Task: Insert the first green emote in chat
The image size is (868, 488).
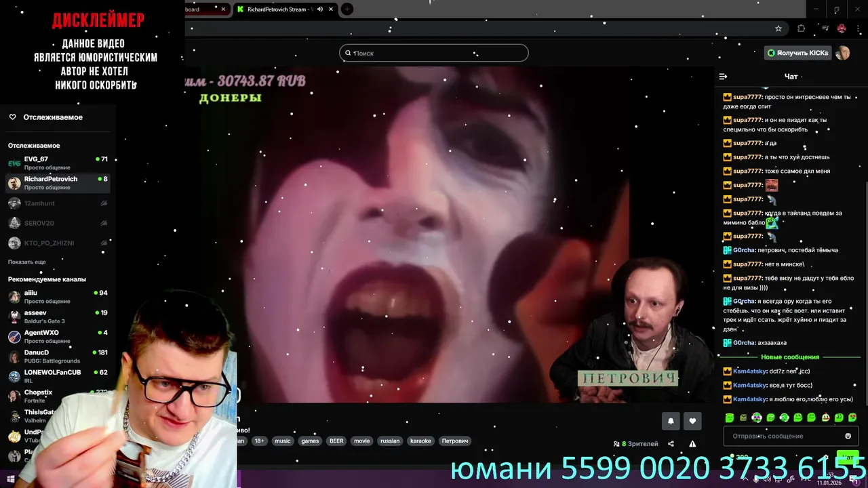Action: (730, 418)
